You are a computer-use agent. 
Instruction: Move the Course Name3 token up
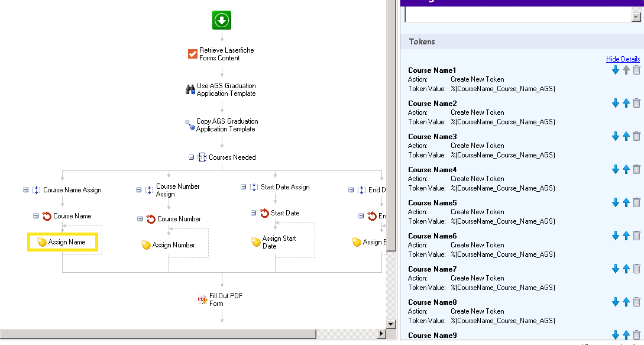coord(626,137)
